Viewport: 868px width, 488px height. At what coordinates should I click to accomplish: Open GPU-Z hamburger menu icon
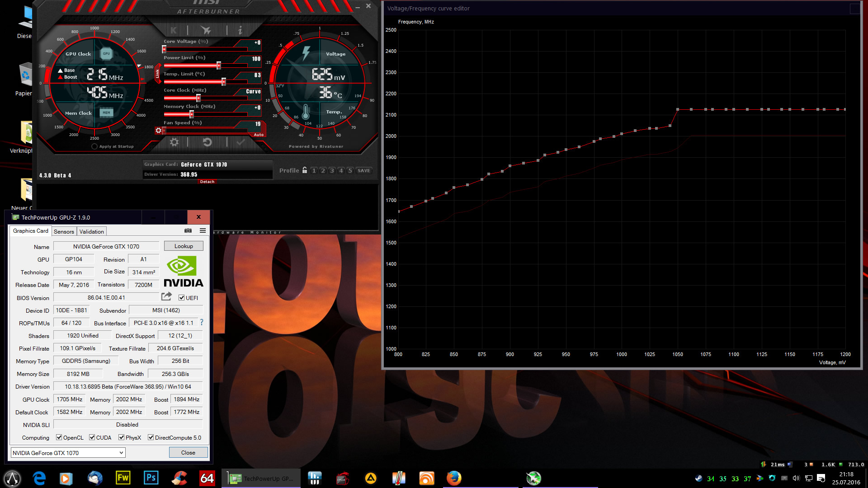(x=203, y=231)
